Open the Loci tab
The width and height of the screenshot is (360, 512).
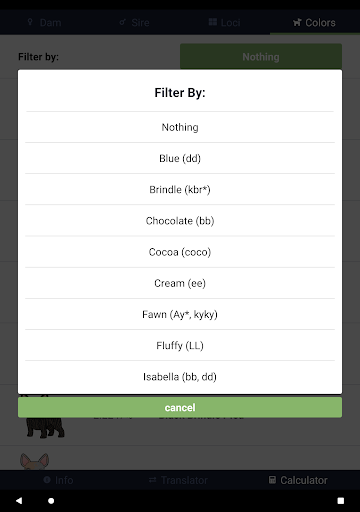pyautogui.click(x=225, y=22)
